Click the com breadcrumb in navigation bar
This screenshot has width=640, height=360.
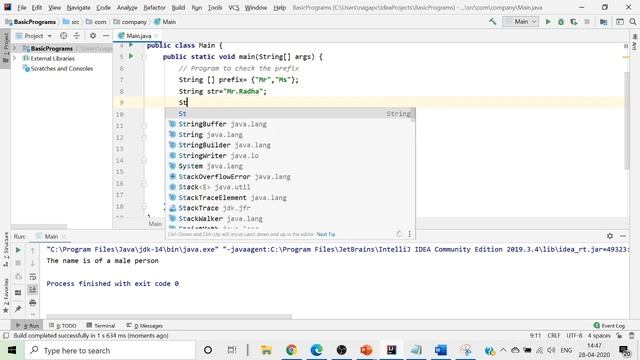click(96, 22)
